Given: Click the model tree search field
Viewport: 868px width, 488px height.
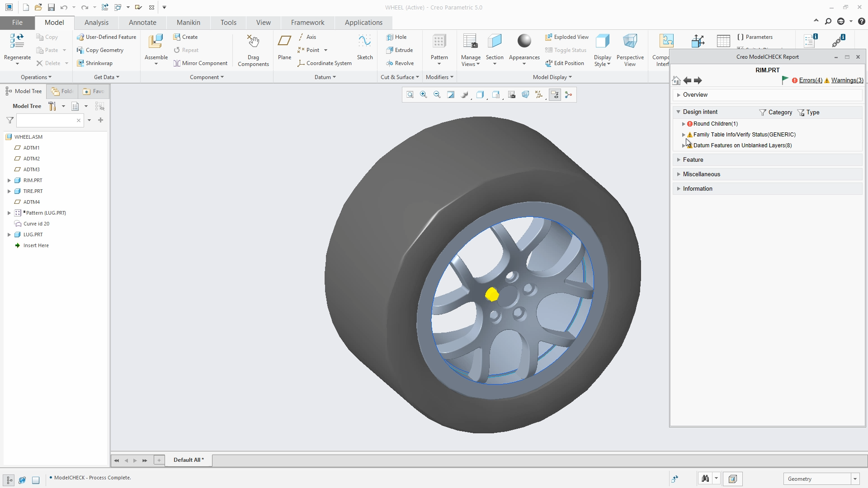Looking at the screenshot, I should [x=46, y=121].
